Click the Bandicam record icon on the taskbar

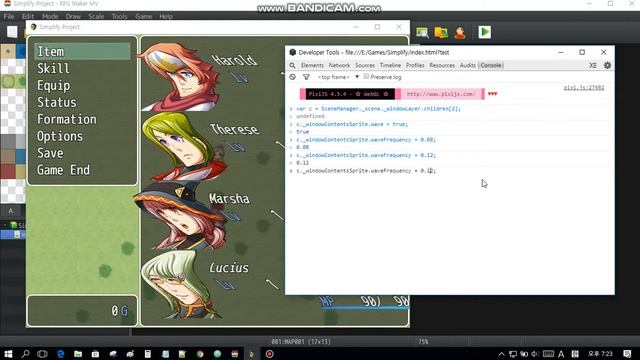pos(269,354)
